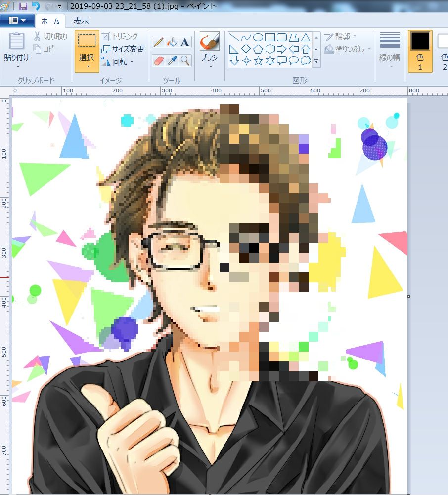Screen dimensions: 448x495
Task: Choose the Rectangle shape
Action: pos(270,37)
